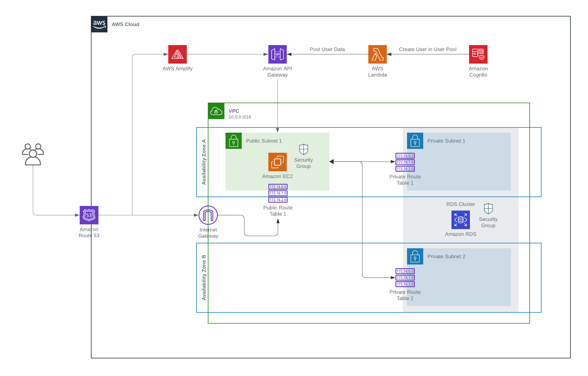
Task: Select the 'Private Route Table 2' caption
Action: pos(405,295)
